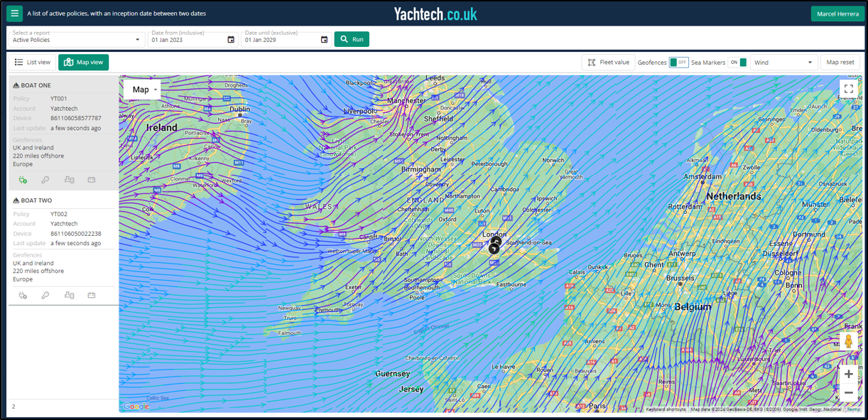Run the selected report
868x420 pixels.
352,39
